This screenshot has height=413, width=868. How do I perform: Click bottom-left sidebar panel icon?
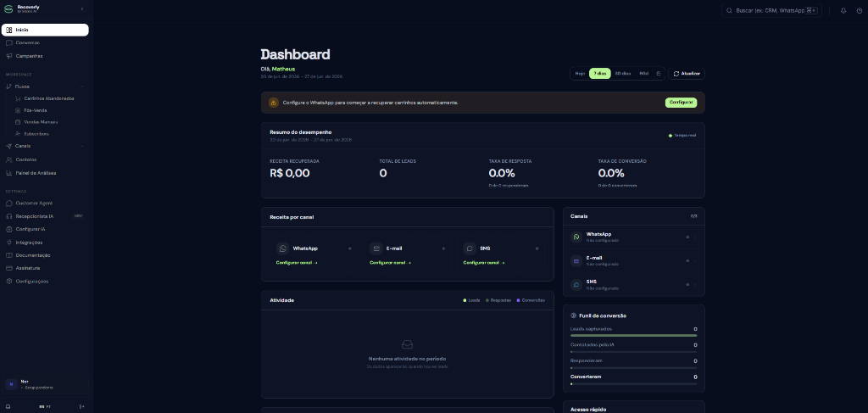[8, 406]
